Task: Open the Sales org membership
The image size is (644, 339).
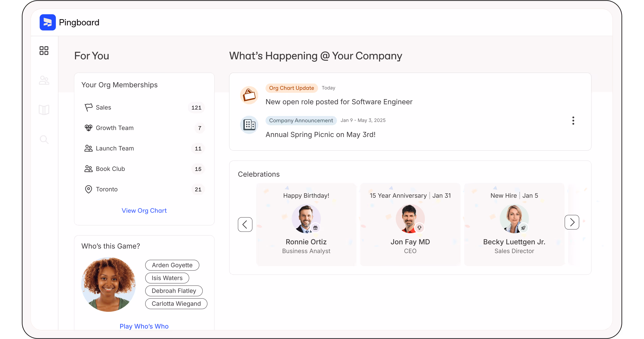Action: 104,108
